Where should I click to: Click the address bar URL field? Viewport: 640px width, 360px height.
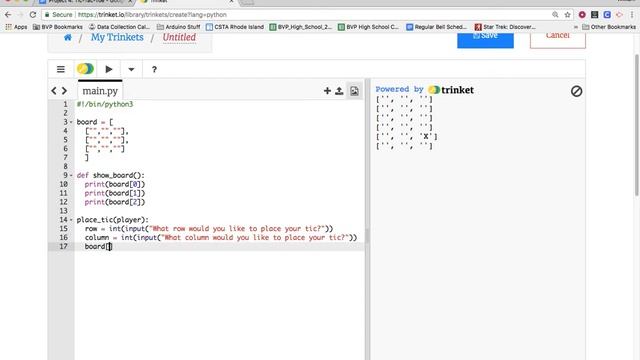click(298, 15)
